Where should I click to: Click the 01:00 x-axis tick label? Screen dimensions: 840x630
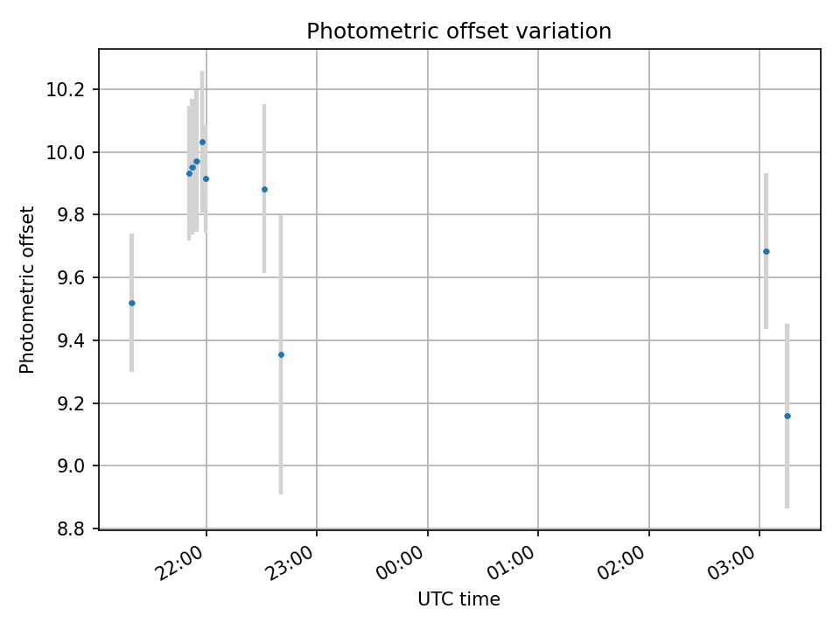(x=513, y=563)
